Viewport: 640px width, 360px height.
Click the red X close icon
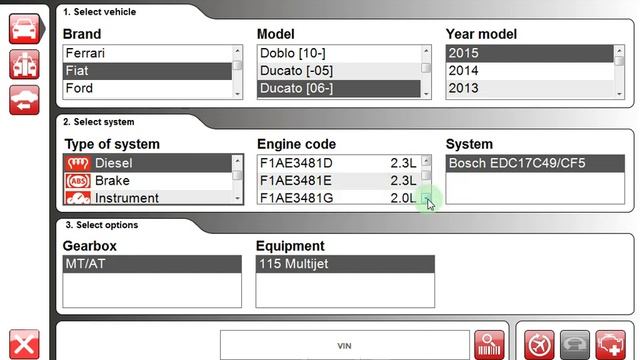tap(24, 345)
